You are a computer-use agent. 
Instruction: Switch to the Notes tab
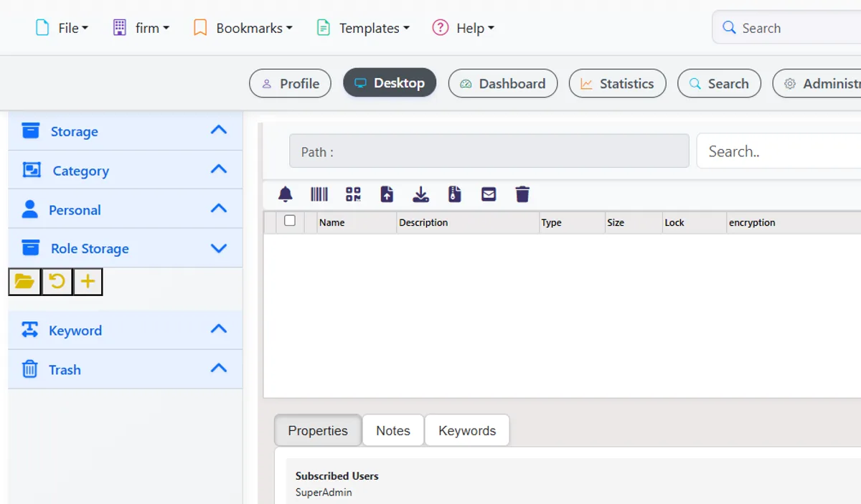(x=393, y=430)
